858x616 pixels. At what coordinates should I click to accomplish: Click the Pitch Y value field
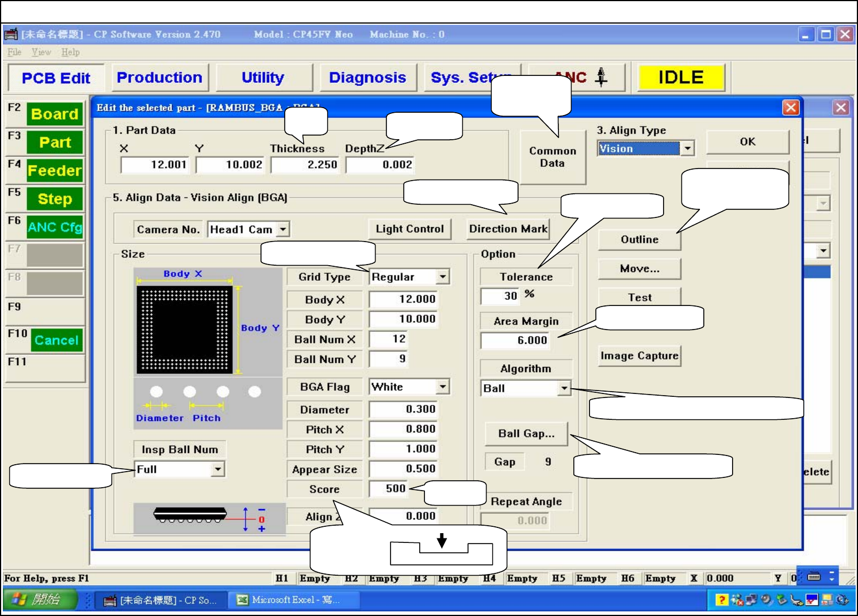point(403,449)
